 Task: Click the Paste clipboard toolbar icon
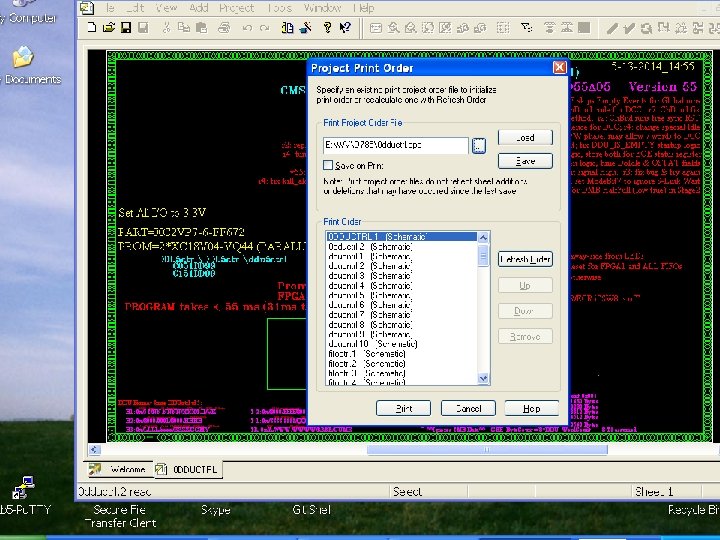click(x=201, y=28)
